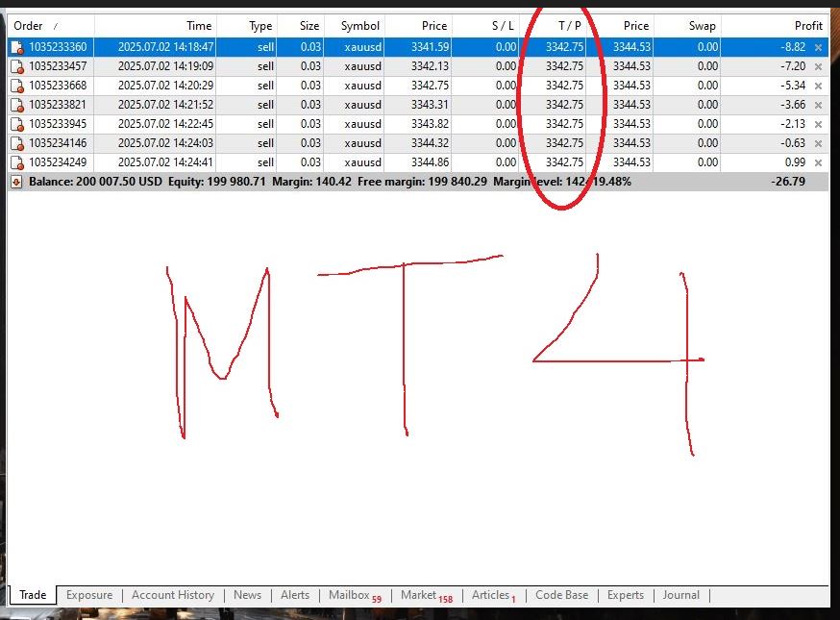Viewport: 840px width, 620px height.
Task: Close order with profit -7.20
Action: tap(818, 66)
